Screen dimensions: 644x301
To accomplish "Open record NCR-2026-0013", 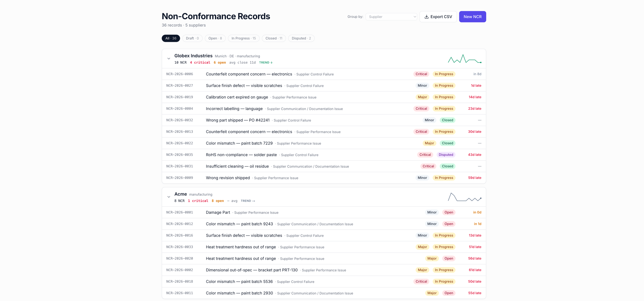I will [x=324, y=132].
